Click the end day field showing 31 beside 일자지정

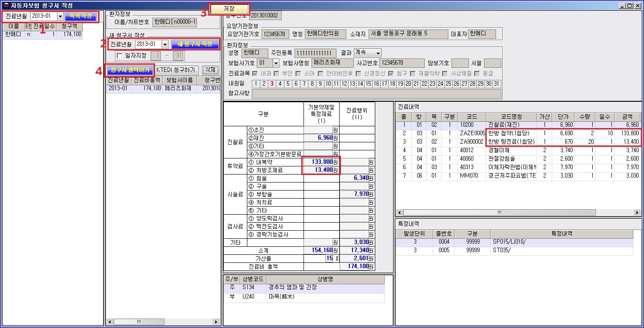pos(179,56)
